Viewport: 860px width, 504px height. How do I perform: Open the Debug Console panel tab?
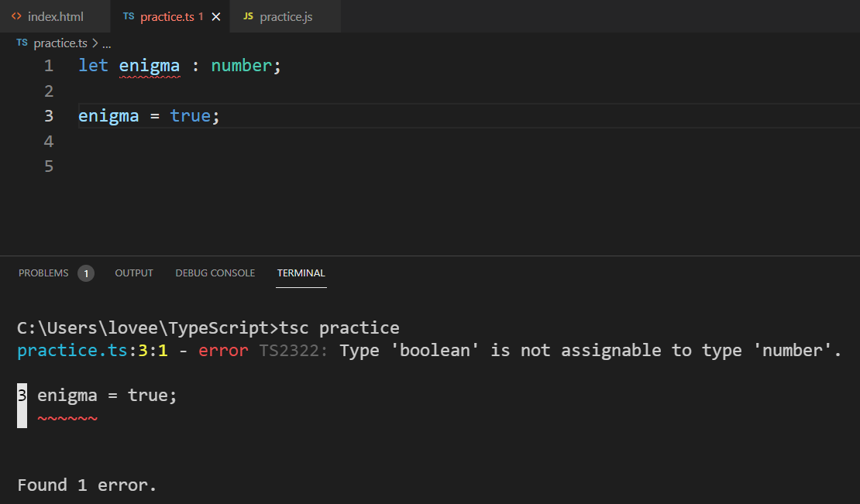click(215, 273)
